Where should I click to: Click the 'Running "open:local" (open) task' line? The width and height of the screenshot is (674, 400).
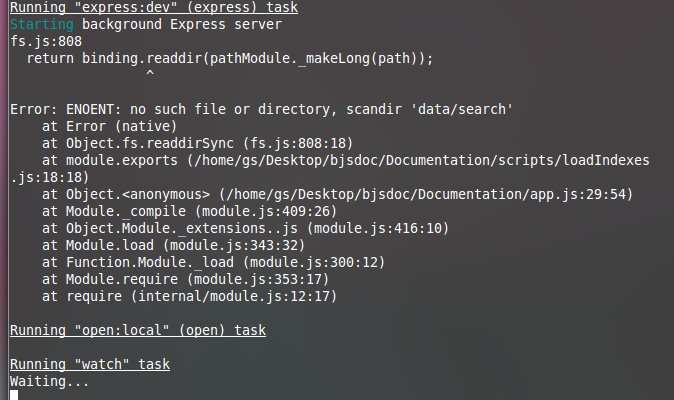pos(138,330)
